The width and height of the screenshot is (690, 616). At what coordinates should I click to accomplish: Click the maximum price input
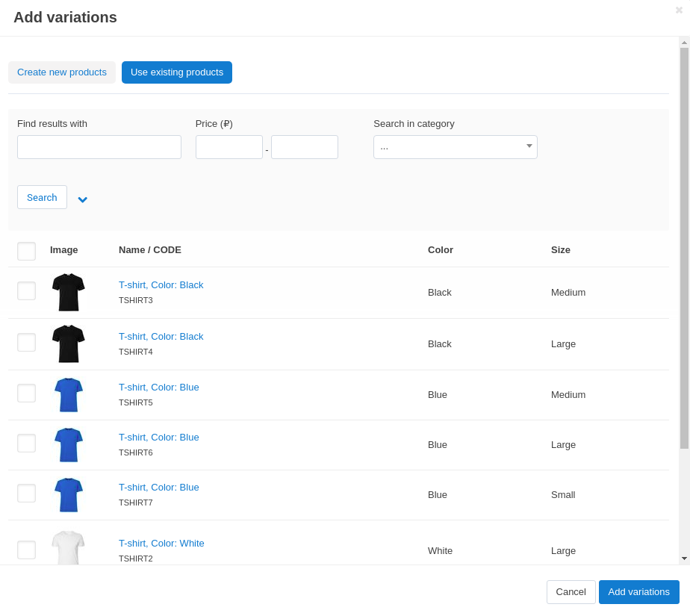(305, 147)
